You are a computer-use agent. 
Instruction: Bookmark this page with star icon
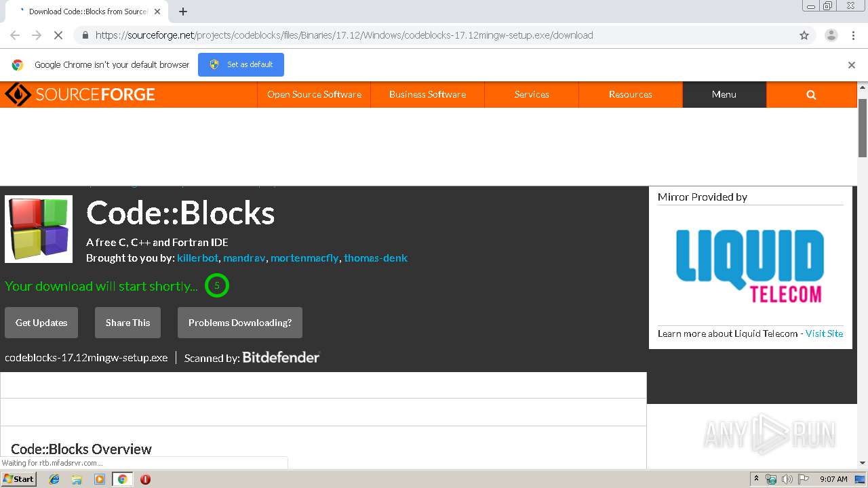804,35
